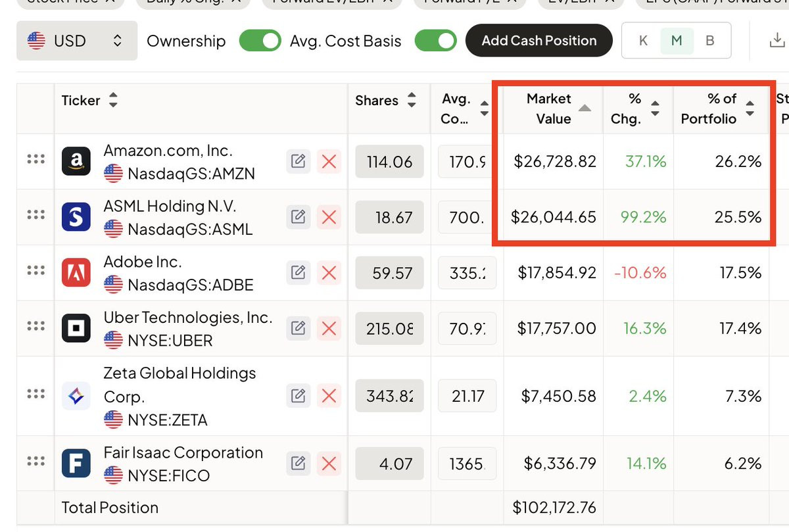
Task: Edit Adobe shares field 59.57
Action: point(389,273)
